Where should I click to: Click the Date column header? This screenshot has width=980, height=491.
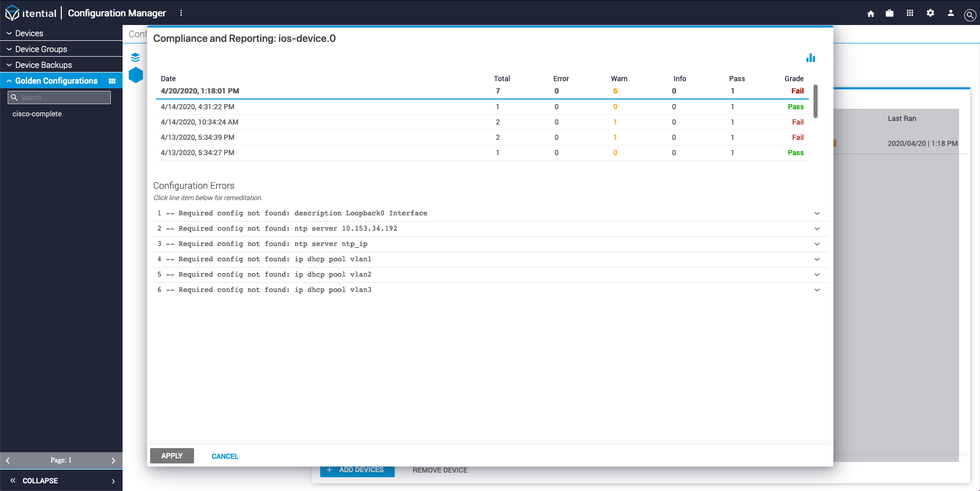168,79
